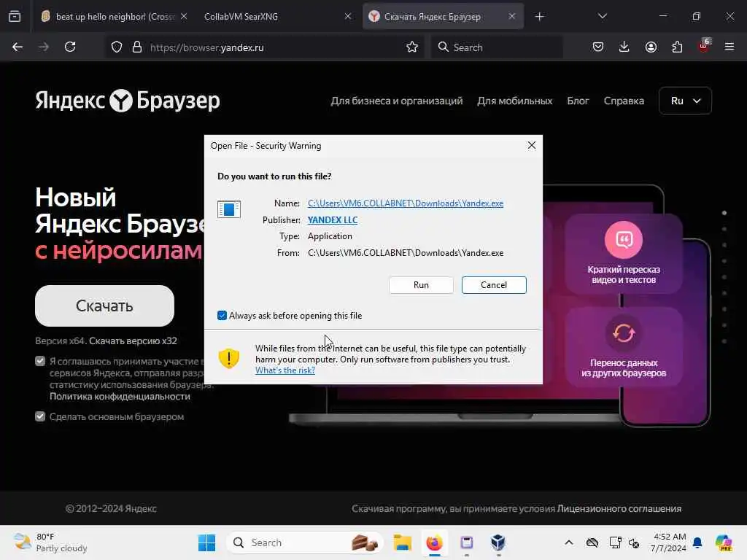Open the Справка menu link
The width and height of the screenshot is (747, 560).
624,101
